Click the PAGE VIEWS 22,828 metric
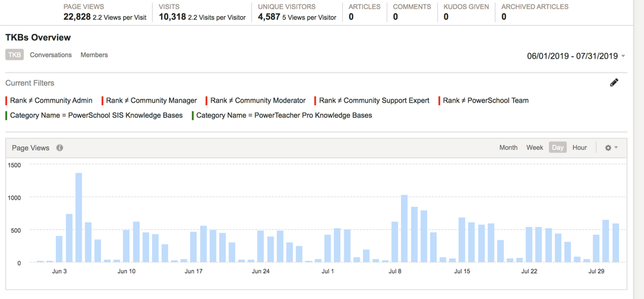This screenshot has width=644, height=299. click(x=104, y=12)
